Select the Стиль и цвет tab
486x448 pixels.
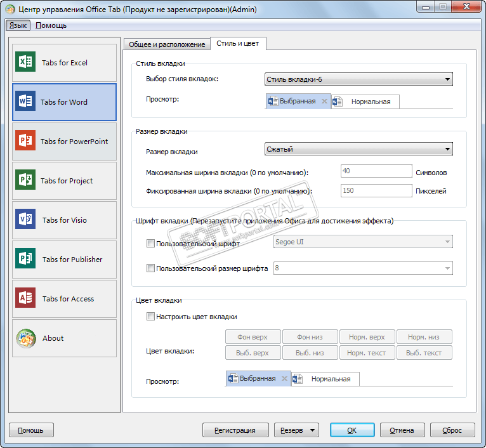pos(238,43)
